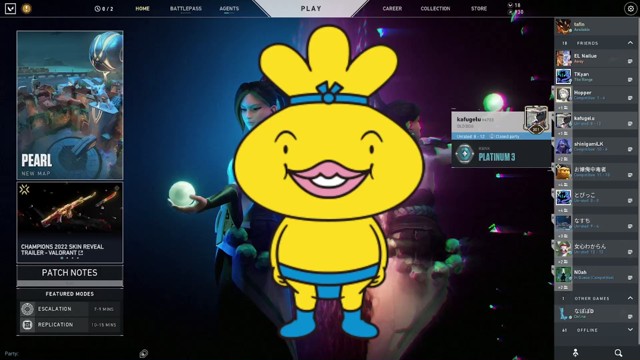640x360 pixels.
Task: Open chat with なぱぱ
Action: pos(630,316)
